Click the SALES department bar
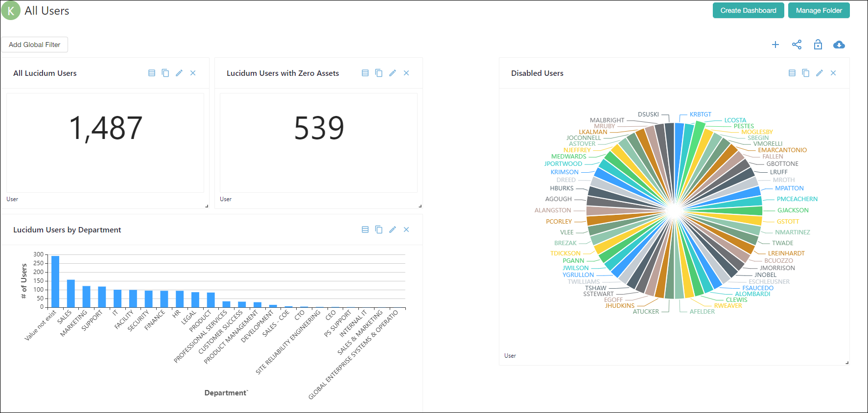 [71, 293]
